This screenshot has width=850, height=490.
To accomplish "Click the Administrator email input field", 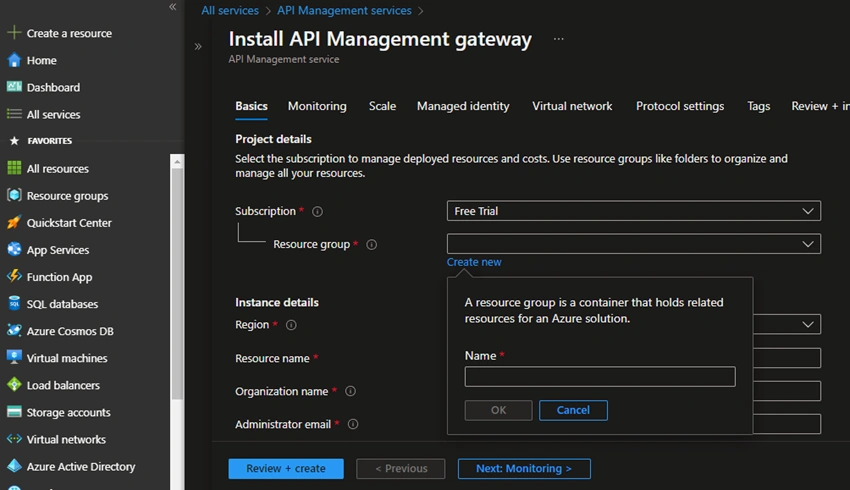I will 787,424.
